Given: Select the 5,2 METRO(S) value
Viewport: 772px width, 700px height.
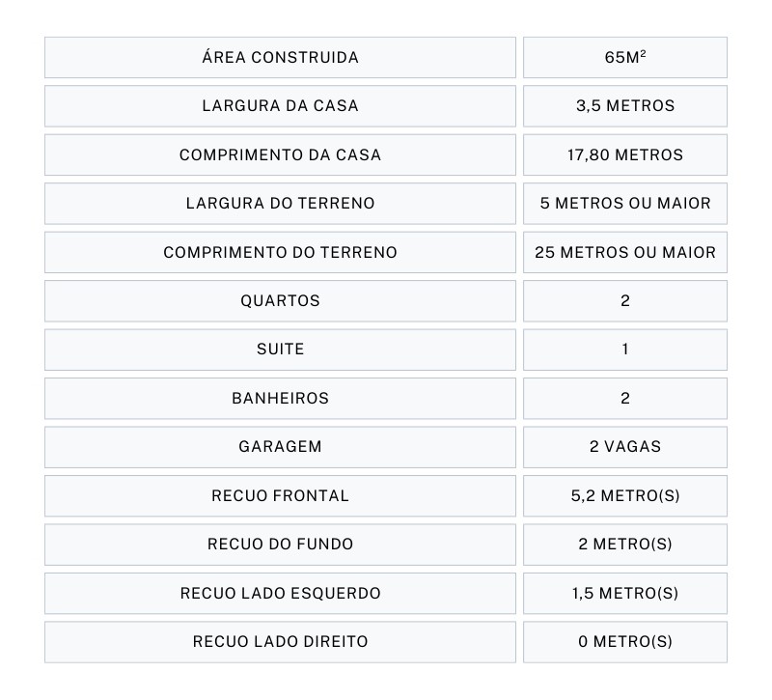Looking at the screenshot, I should coord(624,496).
